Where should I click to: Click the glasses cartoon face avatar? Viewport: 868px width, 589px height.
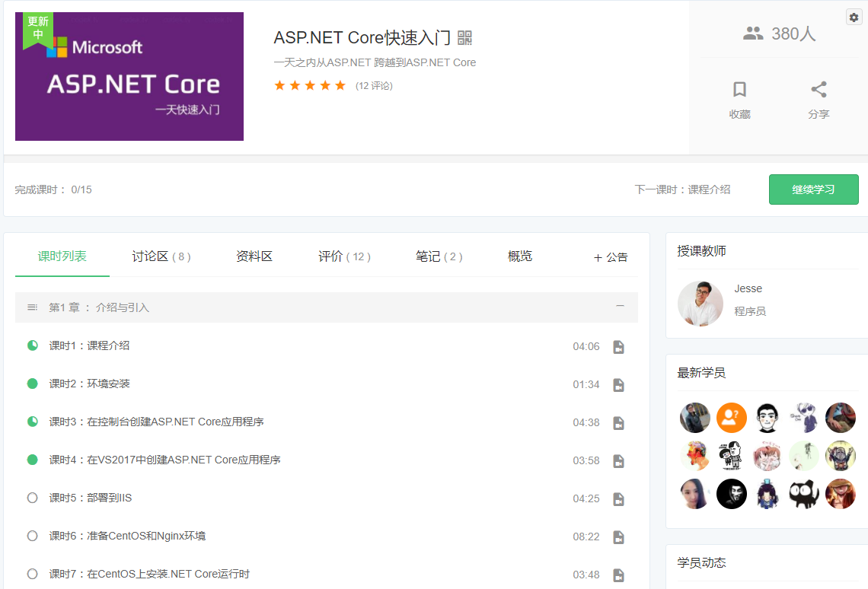pos(767,418)
